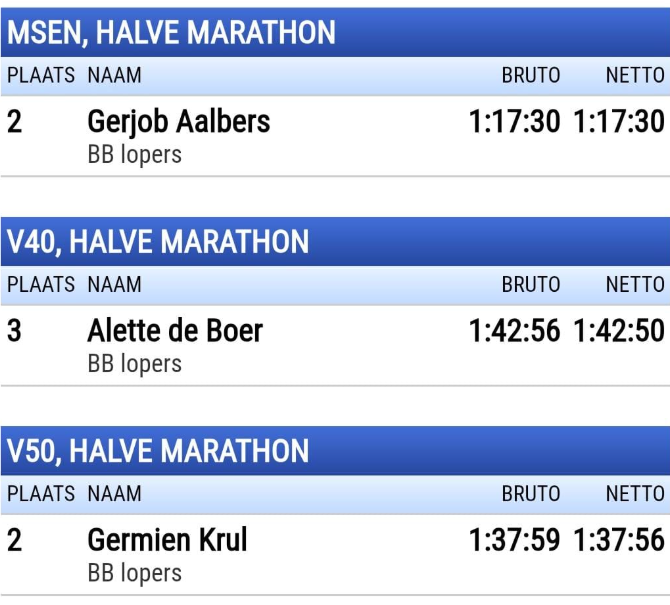
Task: Select runner Alette de Boer
Action: (175, 331)
